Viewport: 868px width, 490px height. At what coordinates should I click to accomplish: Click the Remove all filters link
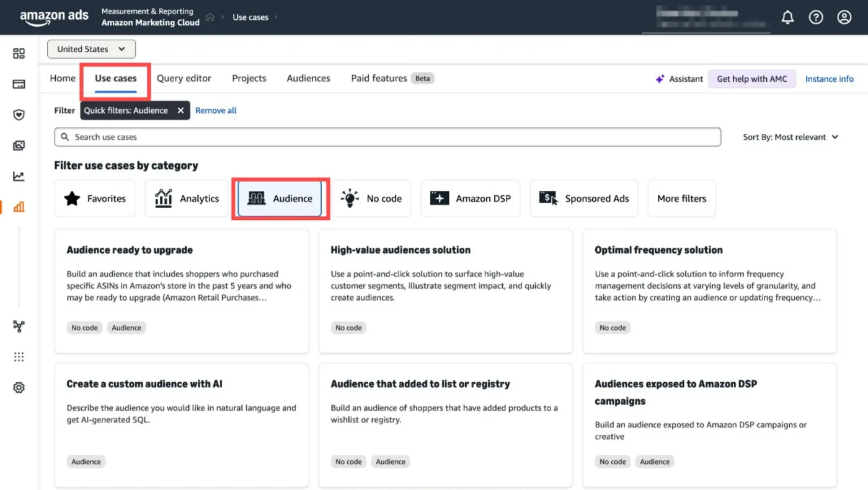[x=216, y=110]
